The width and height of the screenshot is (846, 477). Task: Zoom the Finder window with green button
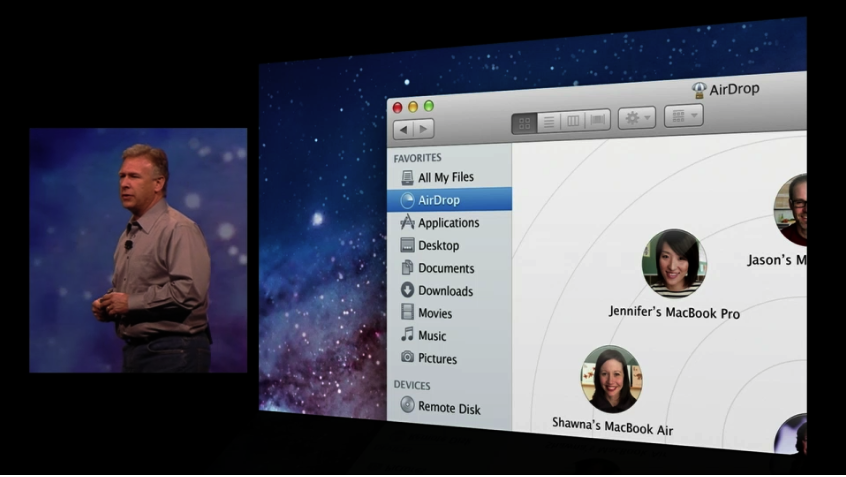click(429, 106)
